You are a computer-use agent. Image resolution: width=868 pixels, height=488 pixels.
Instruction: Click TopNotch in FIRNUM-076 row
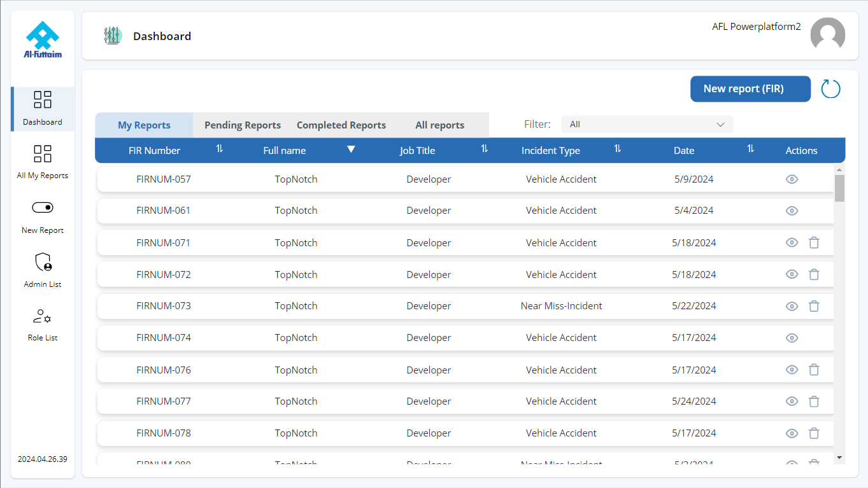(296, 370)
